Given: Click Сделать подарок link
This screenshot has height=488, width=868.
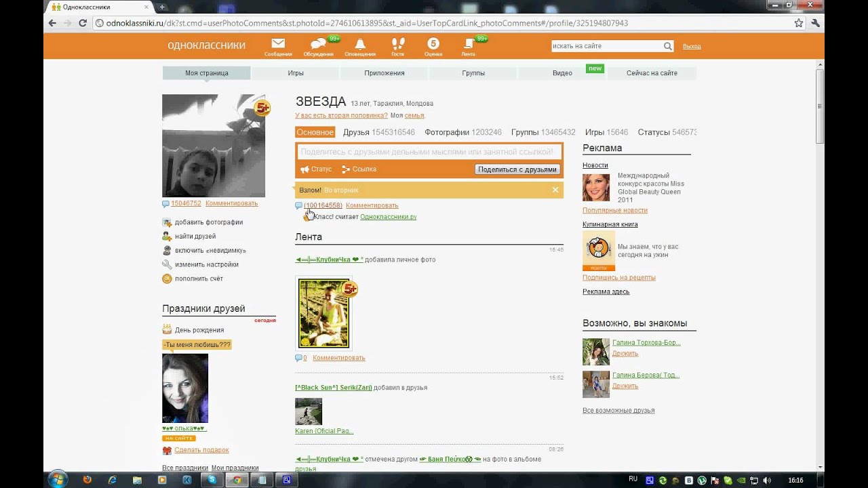Looking at the screenshot, I should point(201,450).
